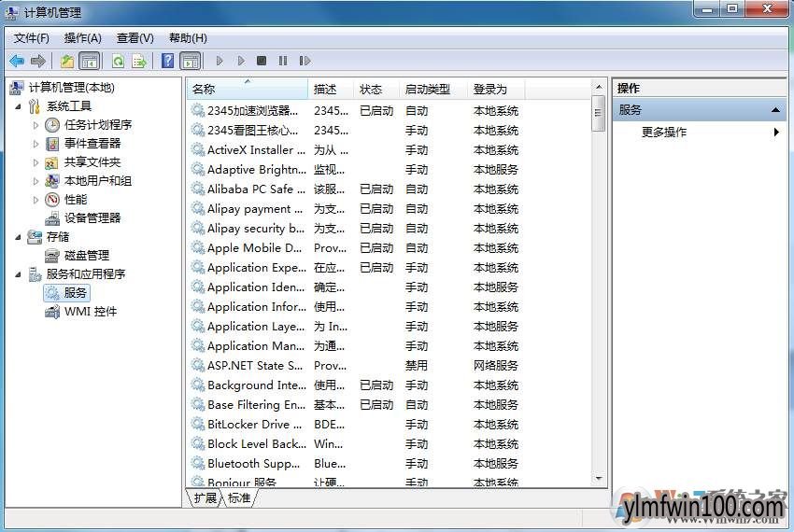The width and height of the screenshot is (794, 532).
Task: Collapse the 服务和应用程序 node
Action: [19, 274]
